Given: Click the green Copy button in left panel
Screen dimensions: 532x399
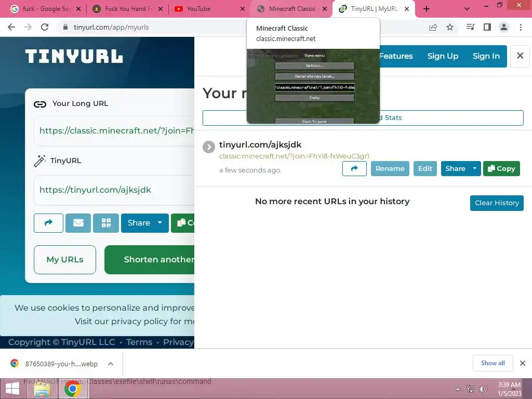Looking at the screenshot, I should (183, 223).
